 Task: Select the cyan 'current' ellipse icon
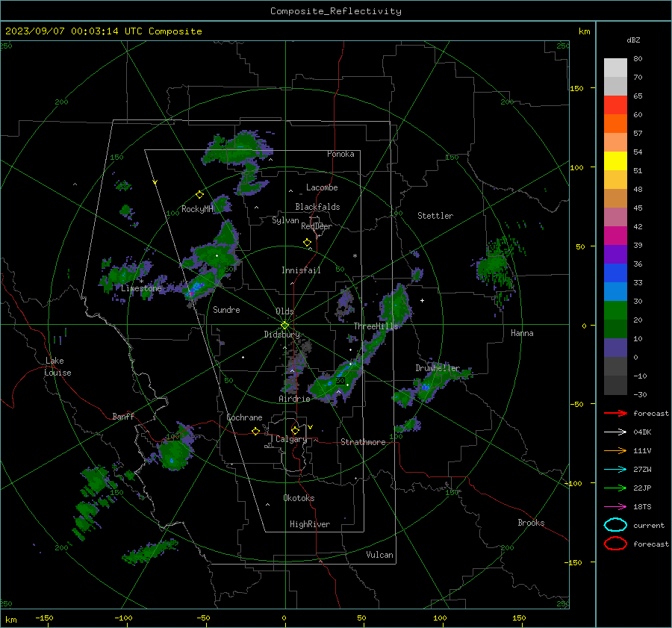[615, 525]
